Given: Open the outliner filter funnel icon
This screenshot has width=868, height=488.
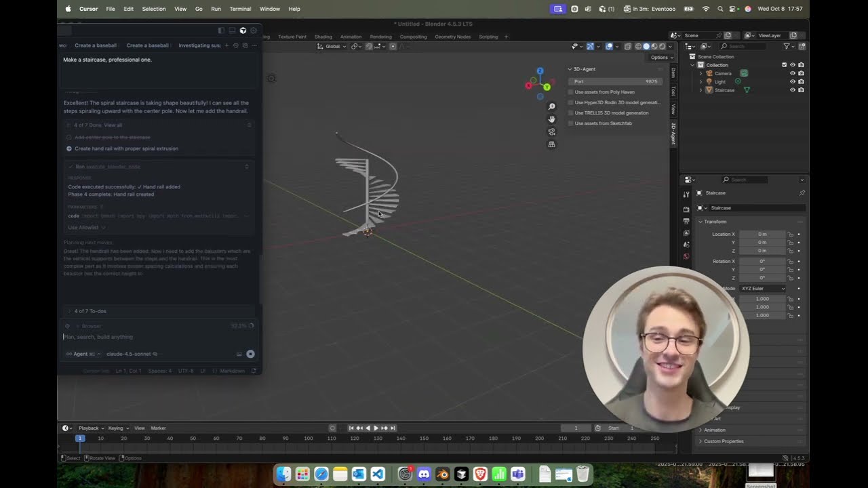Looking at the screenshot, I should [787, 46].
